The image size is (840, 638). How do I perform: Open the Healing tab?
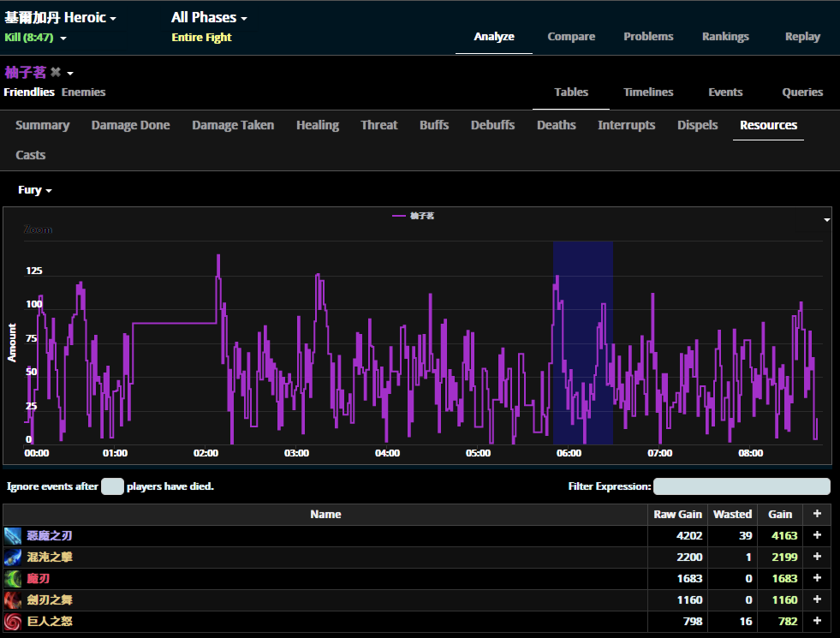pyautogui.click(x=318, y=125)
